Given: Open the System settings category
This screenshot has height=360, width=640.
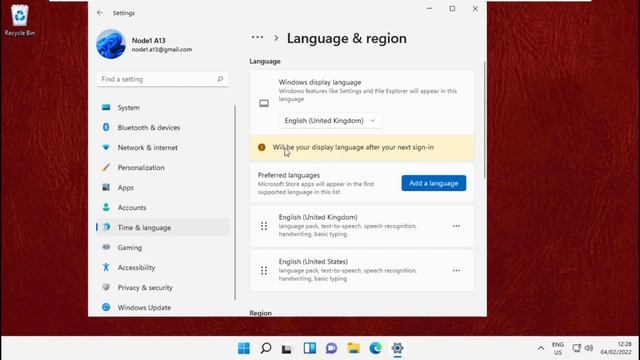Looking at the screenshot, I should coord(163,107).
